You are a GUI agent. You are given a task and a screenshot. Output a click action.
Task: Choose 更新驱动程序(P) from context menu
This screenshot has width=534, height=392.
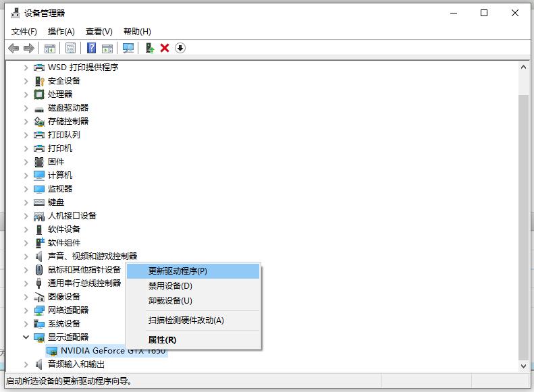point(193,271)
